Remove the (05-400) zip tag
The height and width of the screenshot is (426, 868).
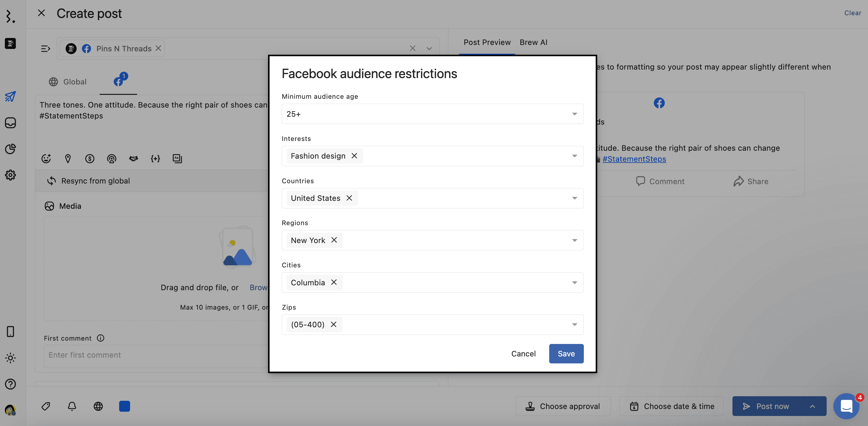(x=333, y=324)
